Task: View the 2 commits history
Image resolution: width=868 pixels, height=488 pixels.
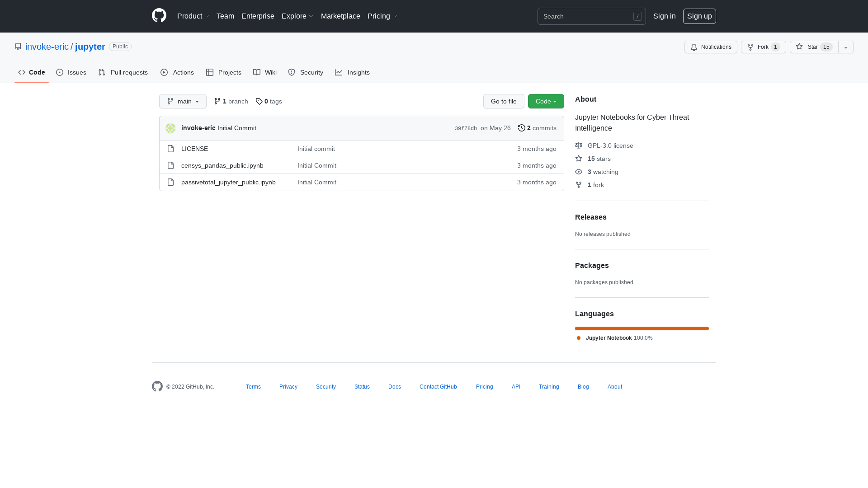Action: [x=537, y=128]
